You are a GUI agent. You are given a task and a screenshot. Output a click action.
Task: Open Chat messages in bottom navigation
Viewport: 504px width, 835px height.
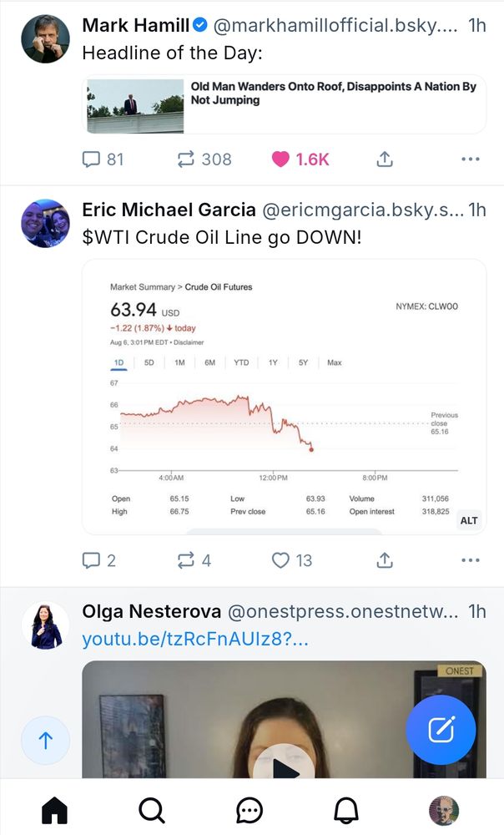tap(249, 811)
